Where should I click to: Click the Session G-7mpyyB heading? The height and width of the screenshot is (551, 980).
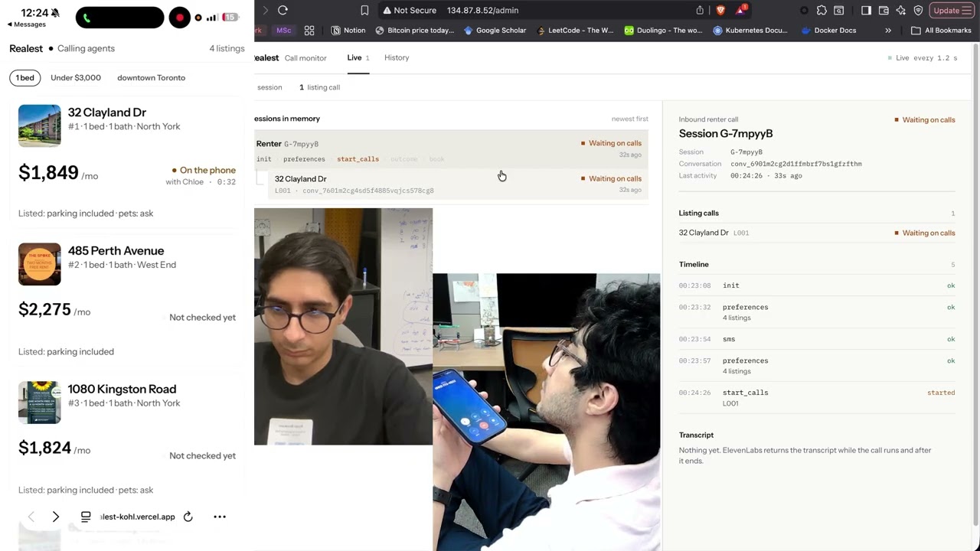(726, 134)
